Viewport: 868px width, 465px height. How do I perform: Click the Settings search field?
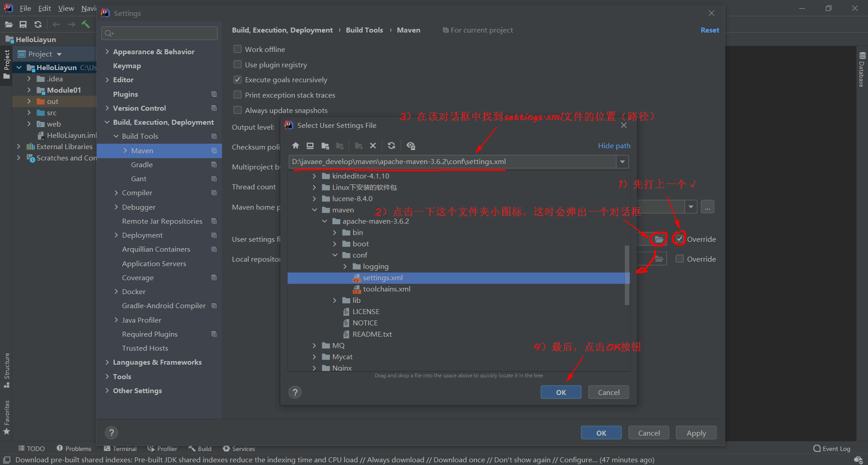tap(159, 33)
